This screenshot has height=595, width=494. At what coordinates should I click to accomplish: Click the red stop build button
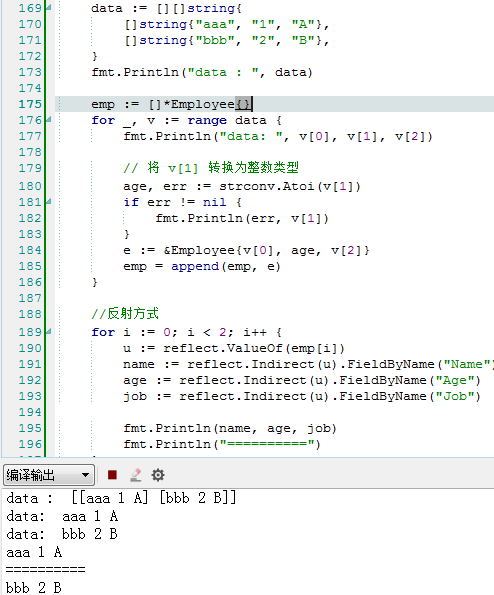pos(112,475)
